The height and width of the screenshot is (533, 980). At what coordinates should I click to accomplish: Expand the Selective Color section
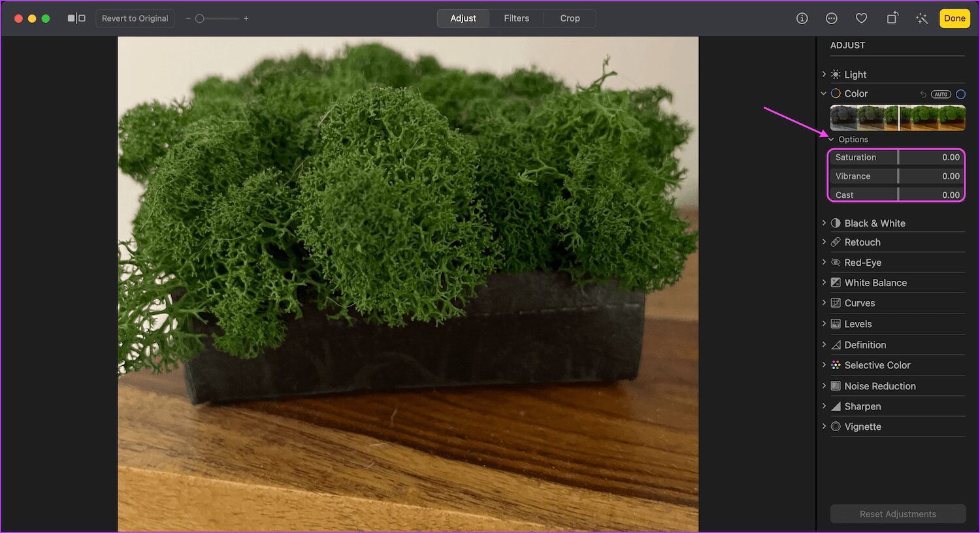(824, 365)
